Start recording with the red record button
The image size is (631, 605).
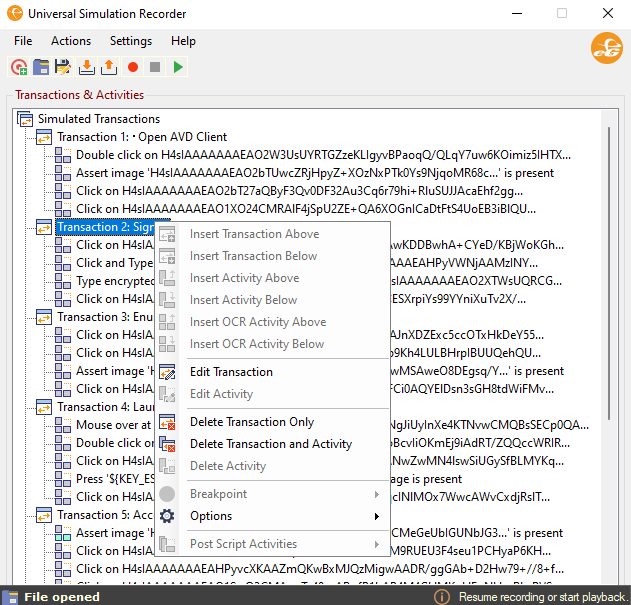click(132, 67)
